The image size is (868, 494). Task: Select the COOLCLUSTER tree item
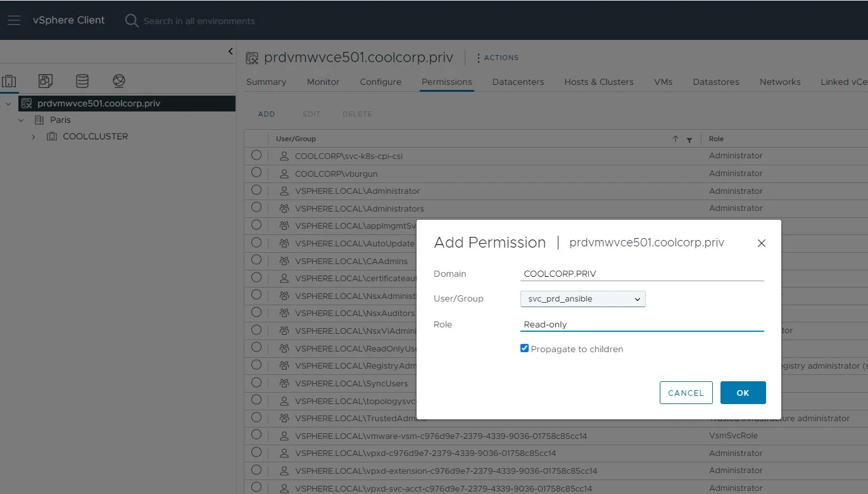point(96,136)
